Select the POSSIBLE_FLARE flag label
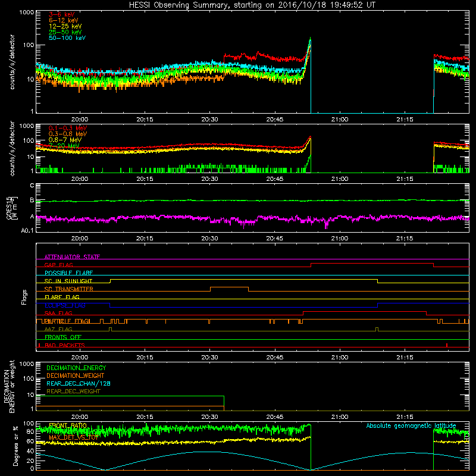The height and width of the screenshot is (476, 476). [x=68, y=273]
